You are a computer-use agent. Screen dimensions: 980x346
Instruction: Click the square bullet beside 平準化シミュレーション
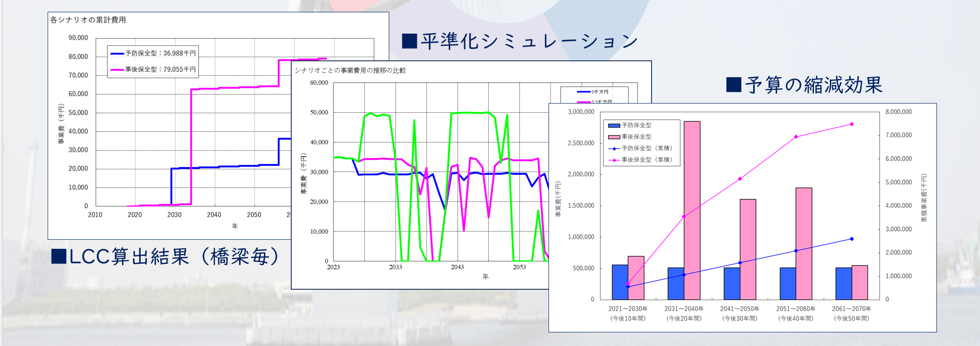409,41
